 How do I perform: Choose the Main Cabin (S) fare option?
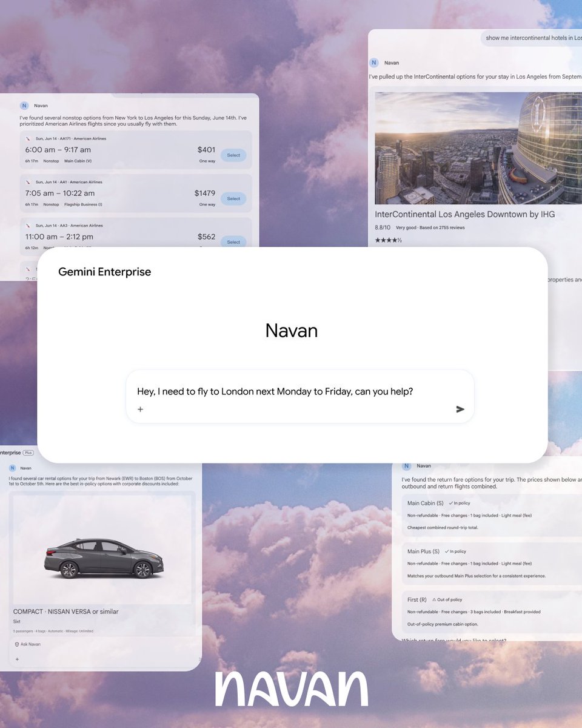coord(493,514)
